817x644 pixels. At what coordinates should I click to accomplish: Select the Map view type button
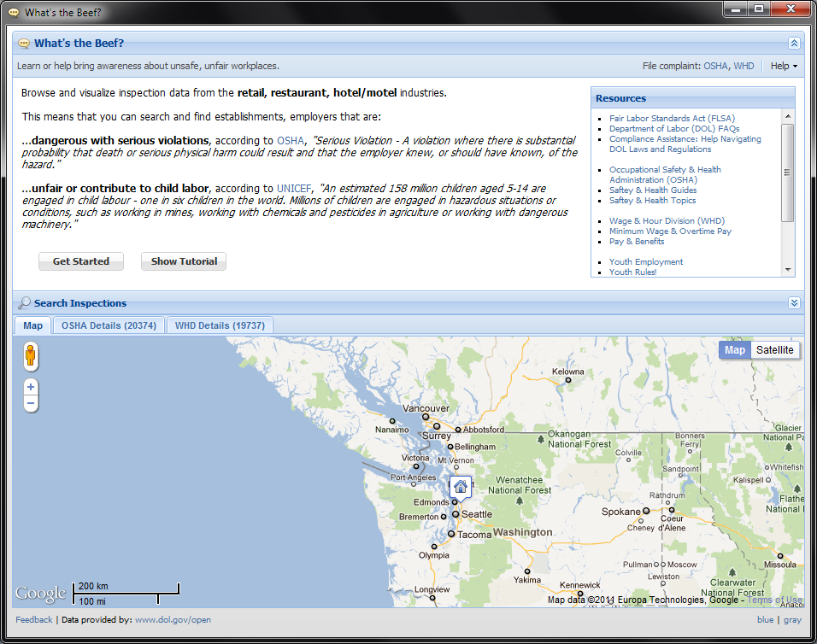coord(735,350)
